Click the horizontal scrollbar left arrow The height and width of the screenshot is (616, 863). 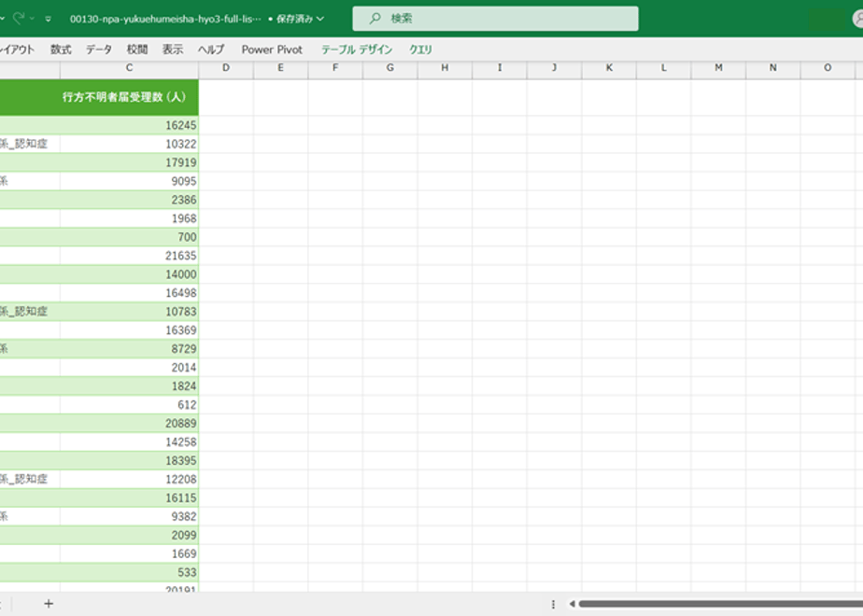573,604
